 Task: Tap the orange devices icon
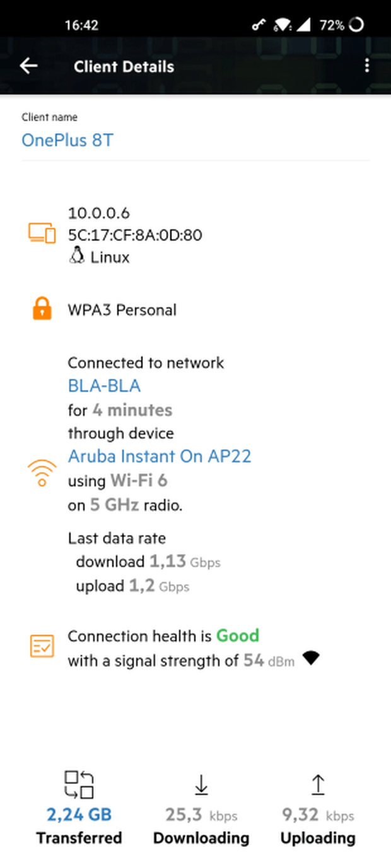point(42,233)
